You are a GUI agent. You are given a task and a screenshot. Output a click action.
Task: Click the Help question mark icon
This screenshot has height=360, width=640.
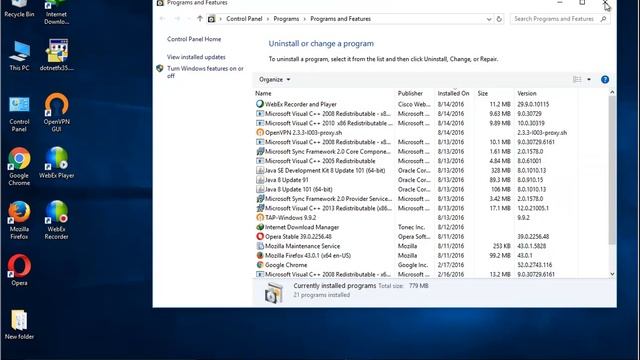pyautogui.click(x=605, y=80)
